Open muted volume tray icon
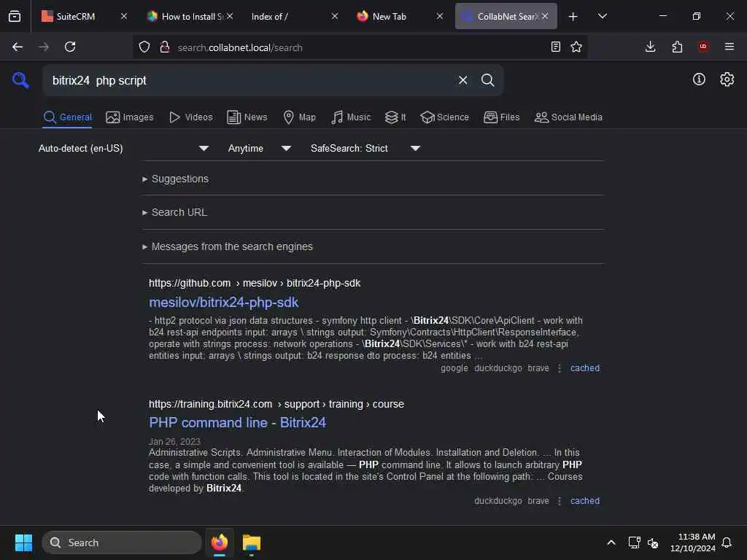The image size is (747, 560). 653,542
